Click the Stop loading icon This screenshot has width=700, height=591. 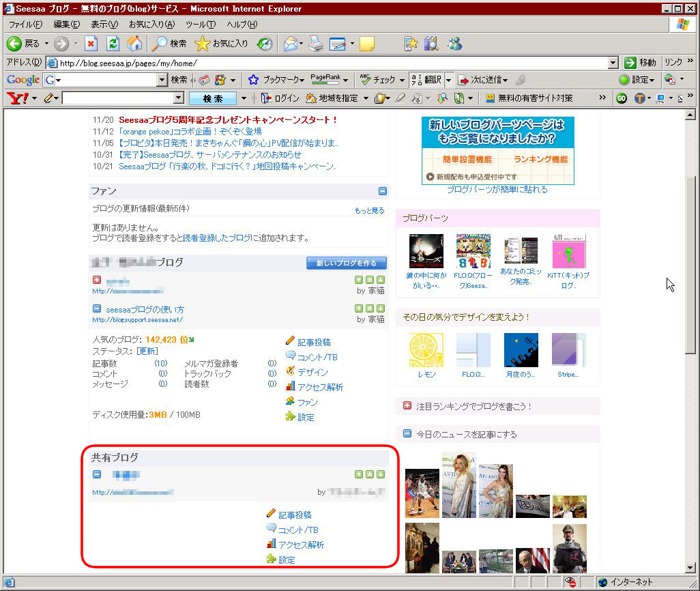tap(91, 44)
